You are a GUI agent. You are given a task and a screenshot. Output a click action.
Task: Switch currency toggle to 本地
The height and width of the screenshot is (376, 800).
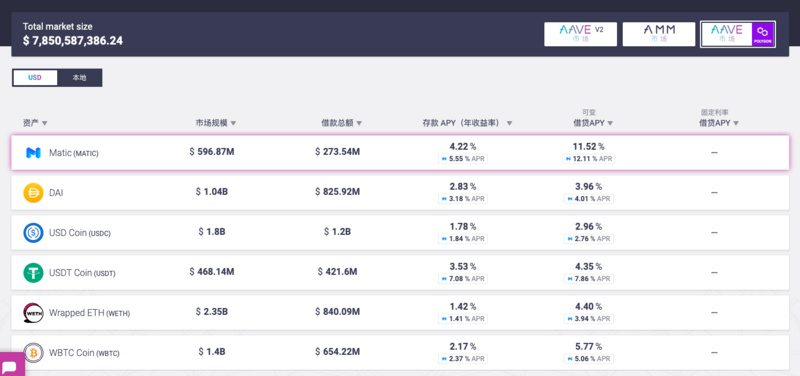[79, 78]
